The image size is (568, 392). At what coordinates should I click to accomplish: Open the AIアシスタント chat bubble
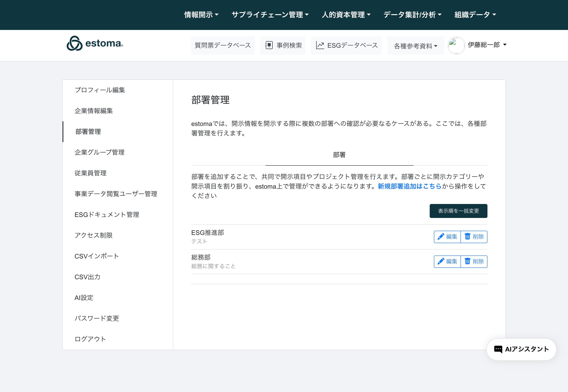tap(521, 349)
